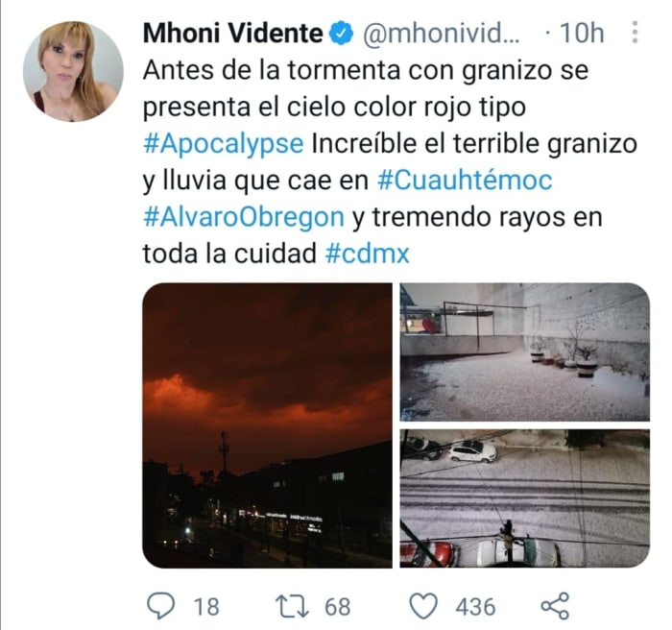The image size is (672, 630).
Task: Open the #Apocalypse hashtag
Action: click(224, 144)
